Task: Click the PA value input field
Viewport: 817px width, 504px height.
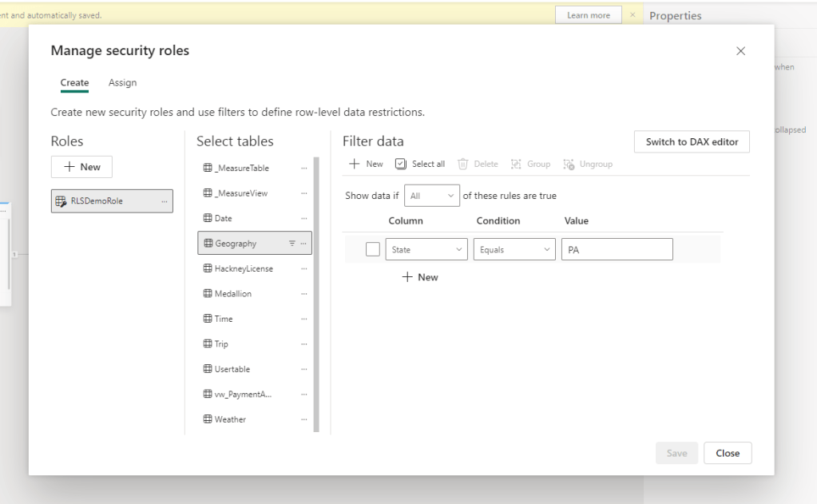Action: [617, 250]
